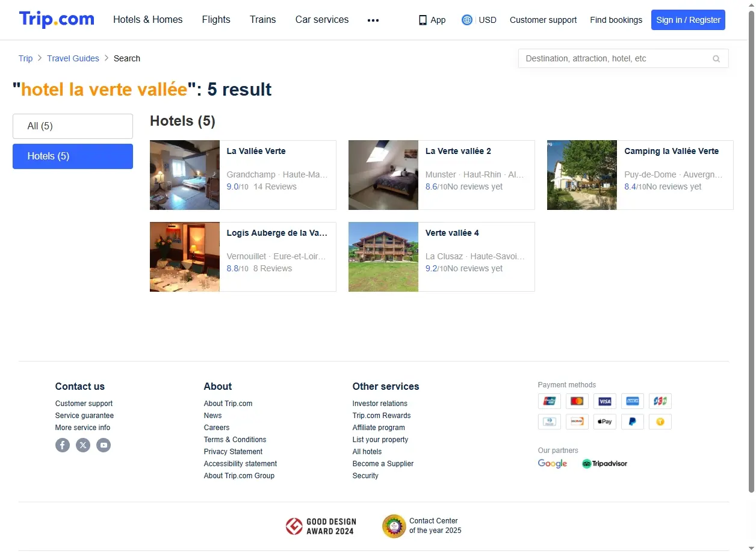The image size is (756, 554).
Task: Open the YouTube social icon
Action: pos(104,445)
